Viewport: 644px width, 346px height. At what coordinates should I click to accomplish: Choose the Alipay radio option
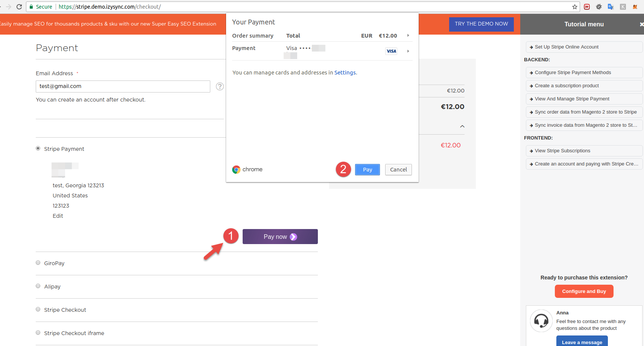tap(38, 286)
